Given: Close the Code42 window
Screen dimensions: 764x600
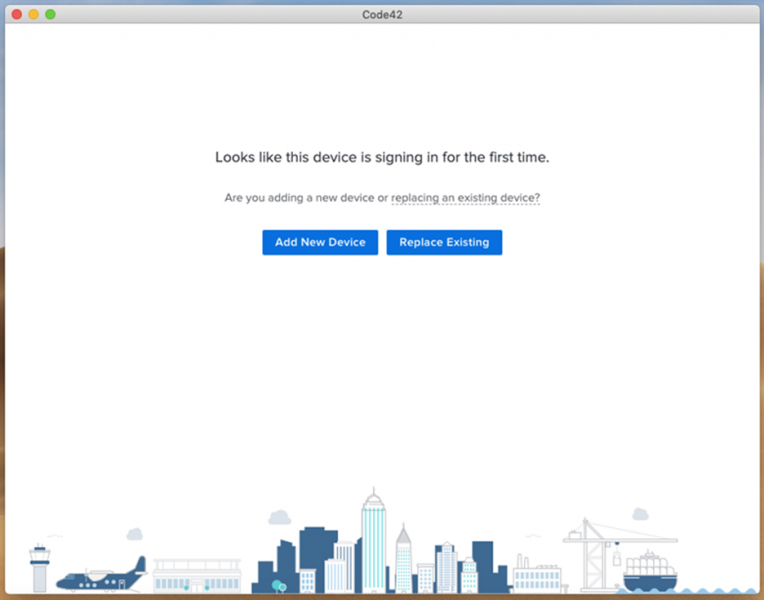Looking at the screenshot, I should pyautogui.click(x=16, y=14).
